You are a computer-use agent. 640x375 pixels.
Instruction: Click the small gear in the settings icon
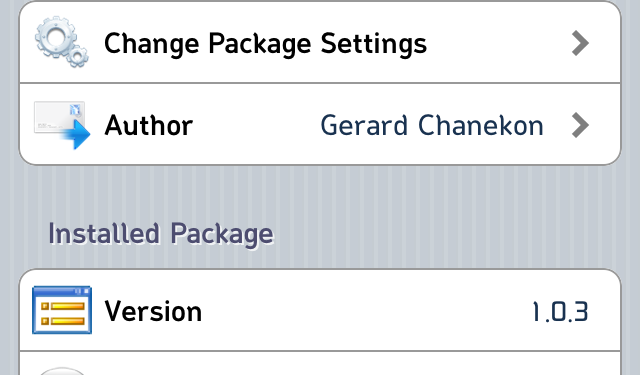click(x=78, y=57)
